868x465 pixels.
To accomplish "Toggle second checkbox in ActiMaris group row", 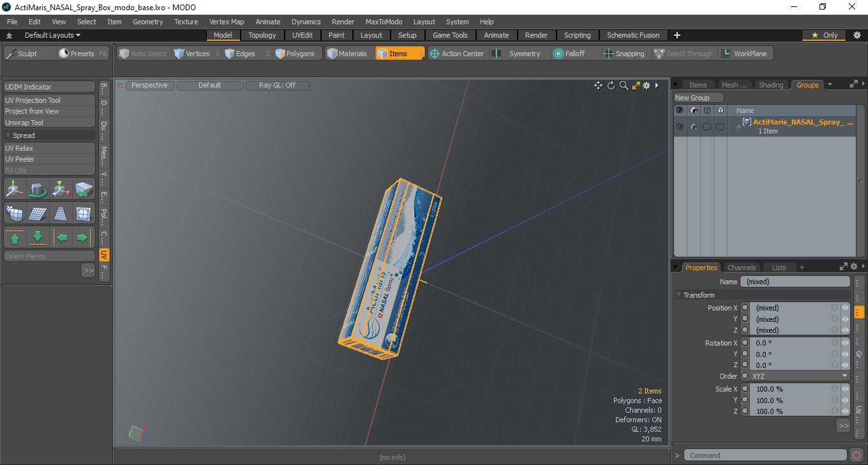I will [x=720, y=126].
